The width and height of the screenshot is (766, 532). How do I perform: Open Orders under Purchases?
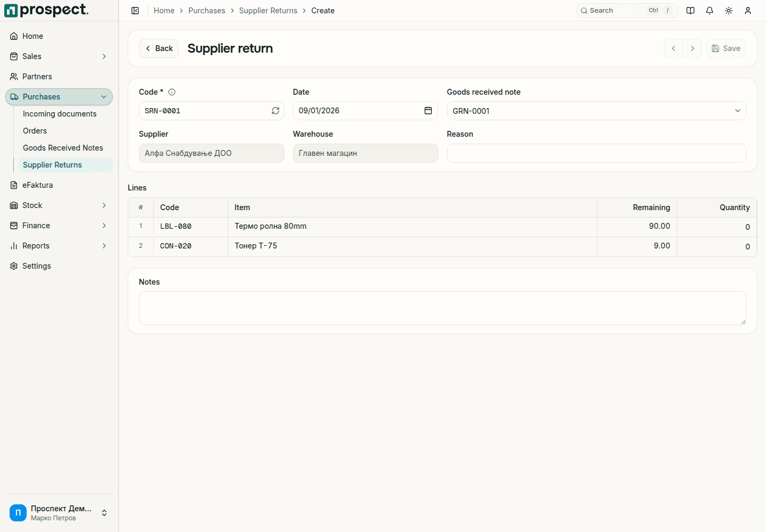[65, 131]
